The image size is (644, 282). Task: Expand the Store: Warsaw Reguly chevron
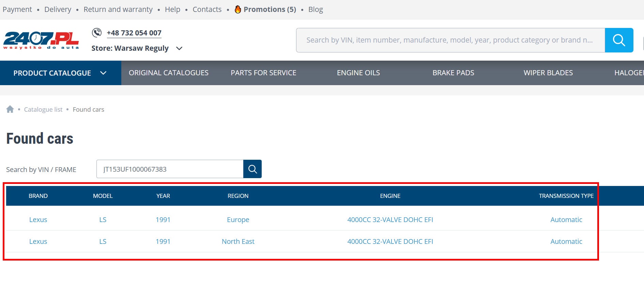tap(179, 48)
